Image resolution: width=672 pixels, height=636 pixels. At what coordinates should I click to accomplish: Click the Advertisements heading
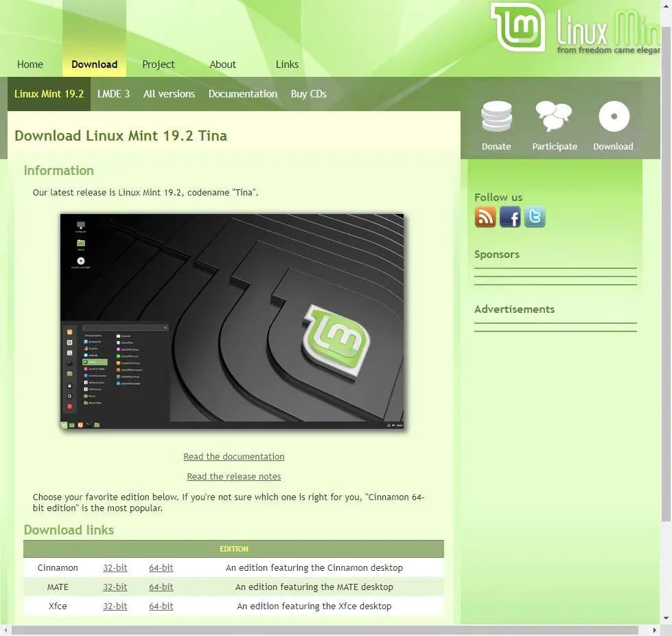514,309
